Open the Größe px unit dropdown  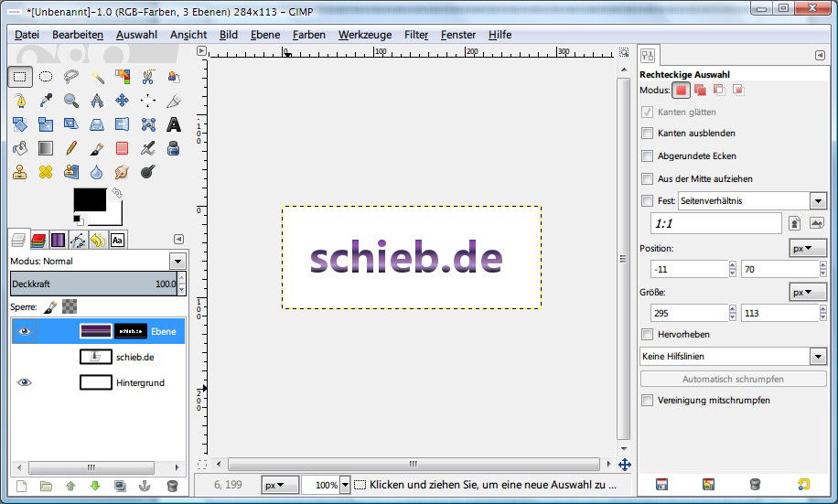pyautogui.click(x=808, y=293)
